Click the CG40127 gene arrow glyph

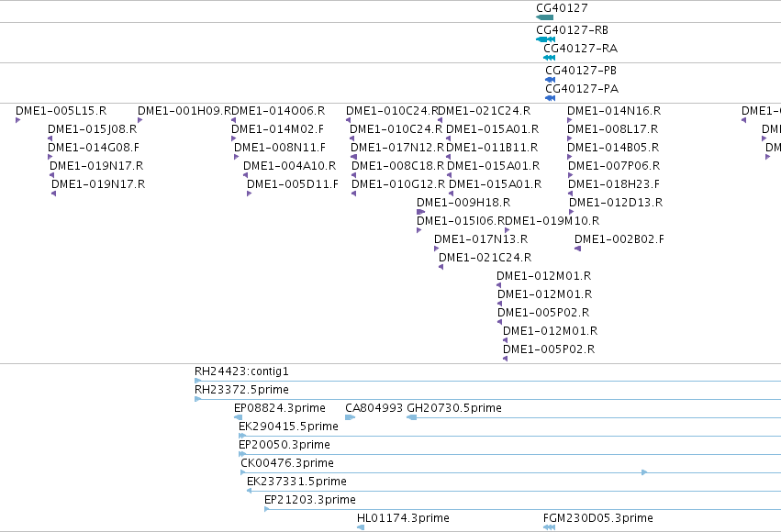(544, 17)
